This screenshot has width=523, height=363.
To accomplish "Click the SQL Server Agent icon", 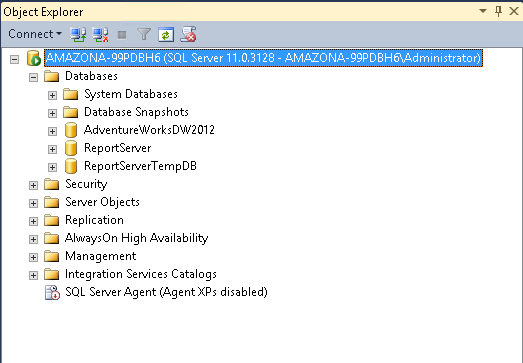I will 52,293.
